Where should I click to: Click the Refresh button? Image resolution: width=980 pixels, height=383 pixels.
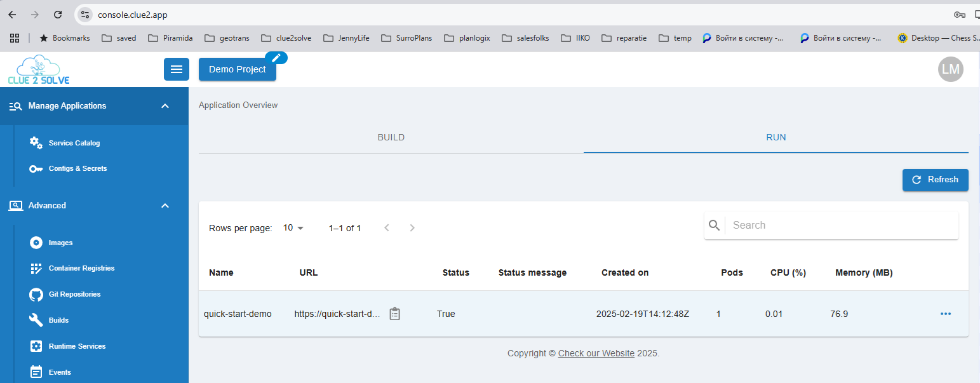[935, 180]
